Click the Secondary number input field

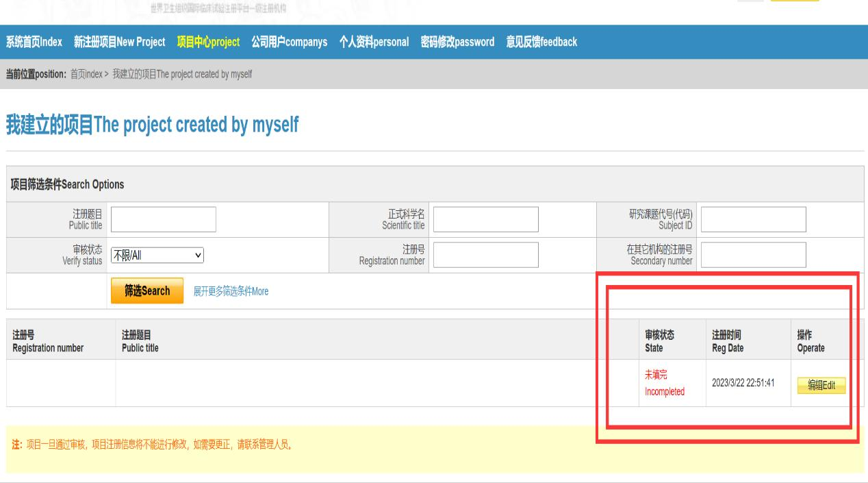click(753, 256)
